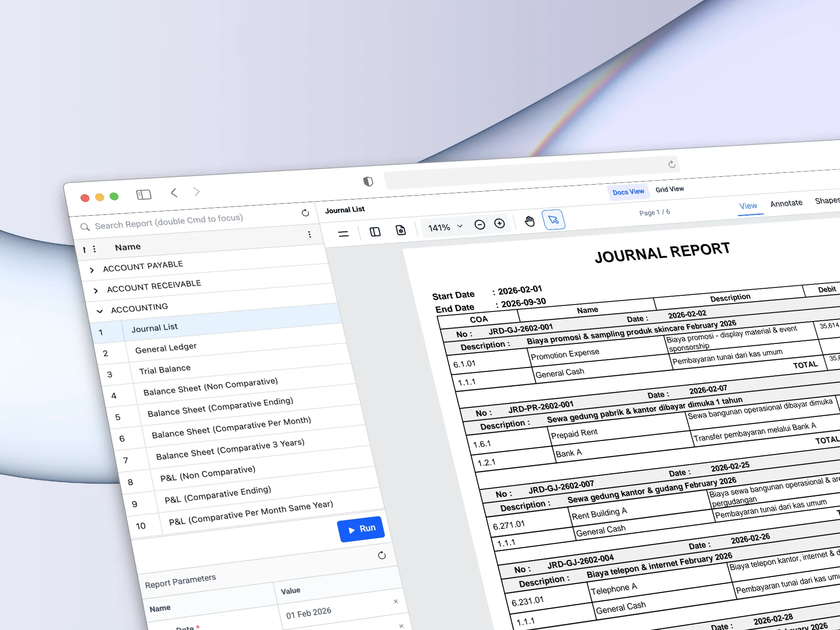Click the JOURNAL REPORT title
This screenshot has width=840, height=630.
pyautogui.click(x=662, y=252)
